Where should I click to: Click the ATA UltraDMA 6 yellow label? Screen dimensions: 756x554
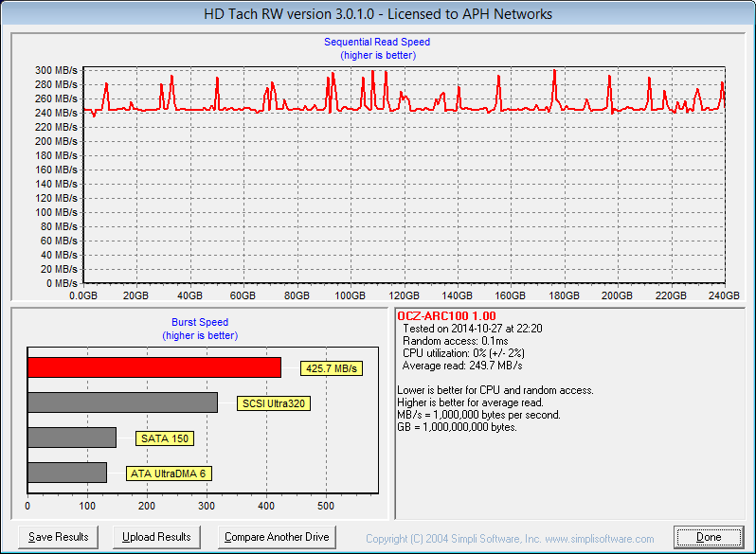pyautogui.click(x=169, y=474)
